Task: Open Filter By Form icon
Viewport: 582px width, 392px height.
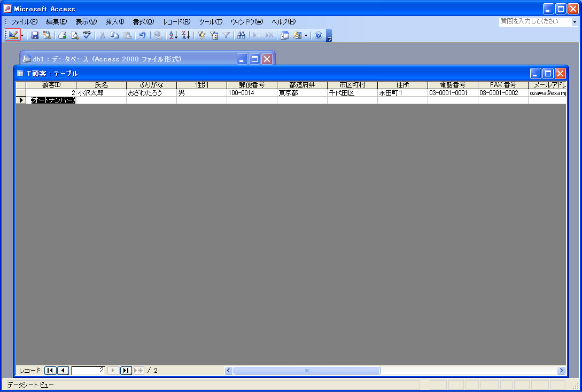Action: click(x=214, y=35)
